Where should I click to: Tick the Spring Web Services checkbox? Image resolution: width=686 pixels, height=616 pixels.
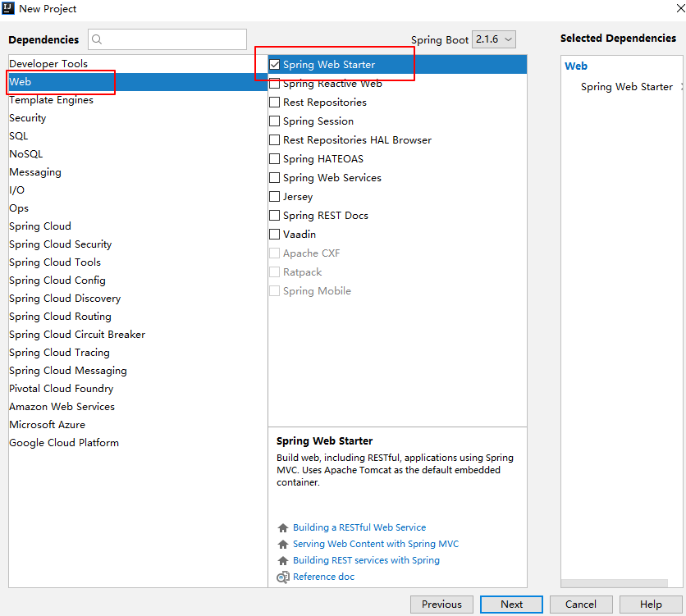(274, 177)
